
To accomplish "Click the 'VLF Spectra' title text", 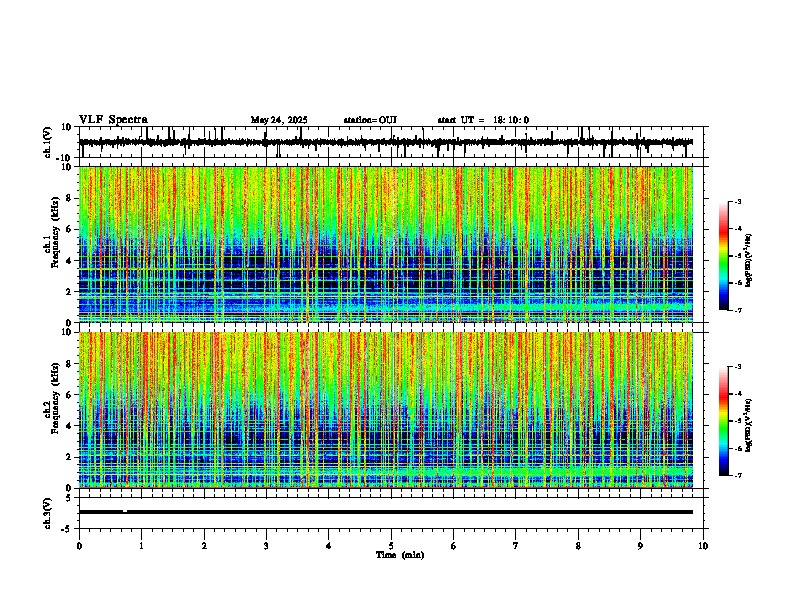I will 113,120.
